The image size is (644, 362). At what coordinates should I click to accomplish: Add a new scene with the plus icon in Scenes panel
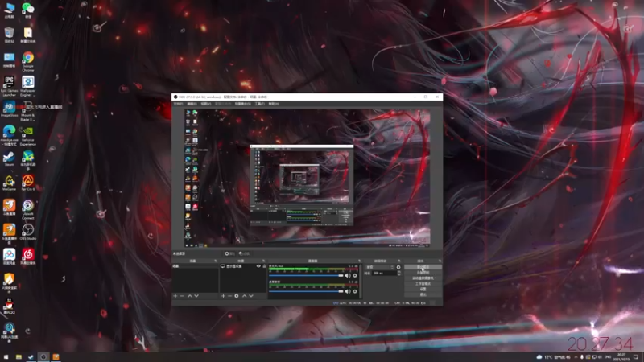175,296
